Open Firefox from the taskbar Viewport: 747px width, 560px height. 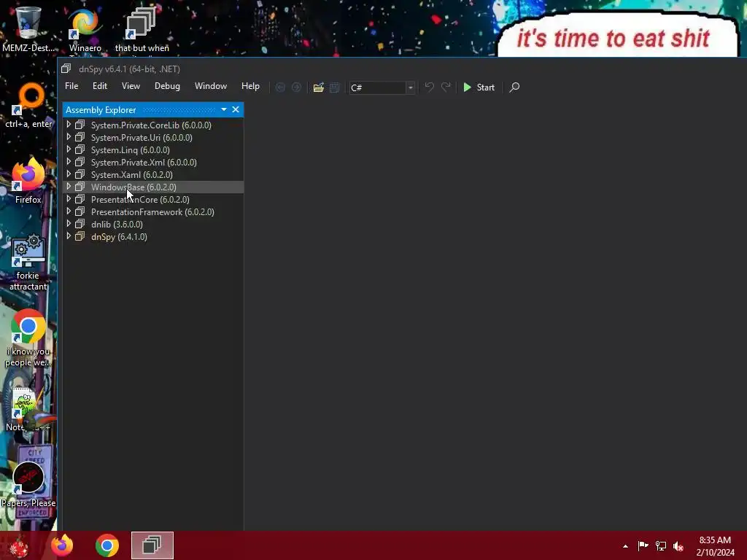(63, 545)
